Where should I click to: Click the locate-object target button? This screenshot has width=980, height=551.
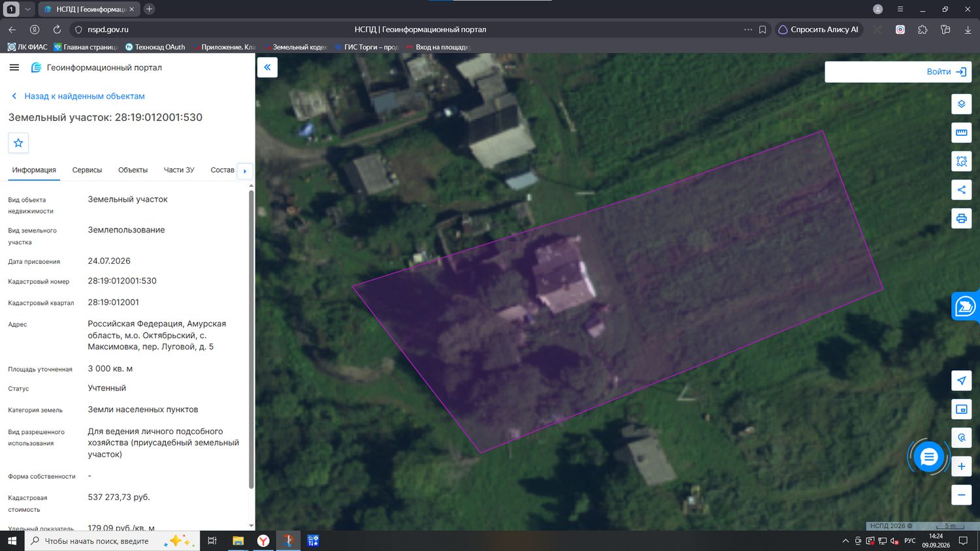(962, 438)
